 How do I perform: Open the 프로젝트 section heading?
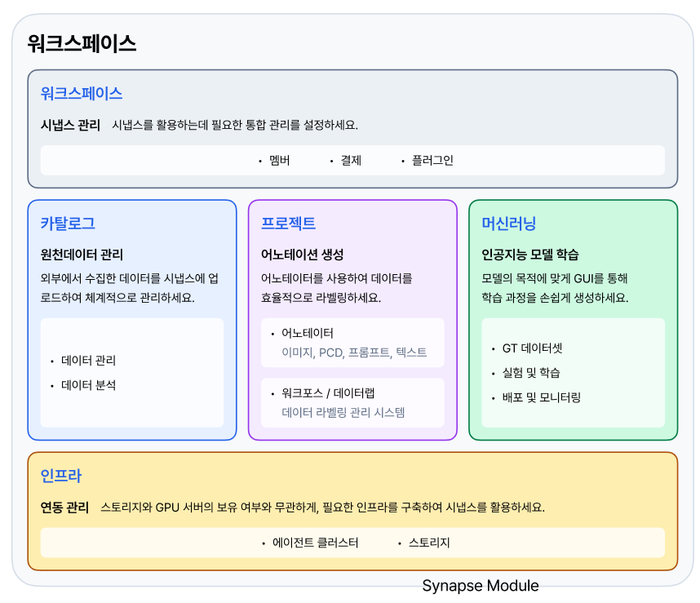(x=288, y=224)
